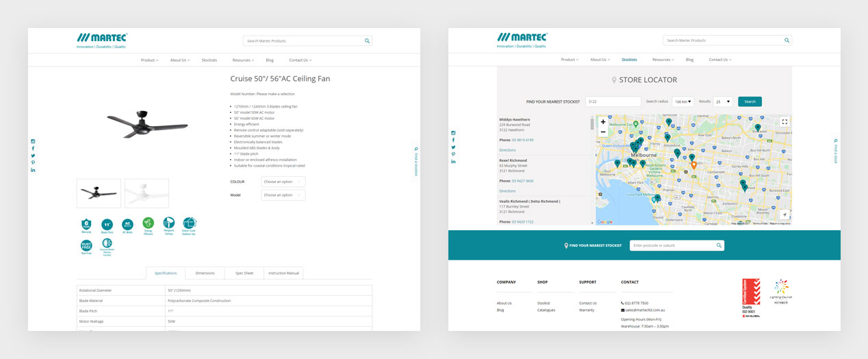This screenshot has height=359, width=868.
Task: Click sales@martecltd.com.au email link
Action: pos(646,310)
